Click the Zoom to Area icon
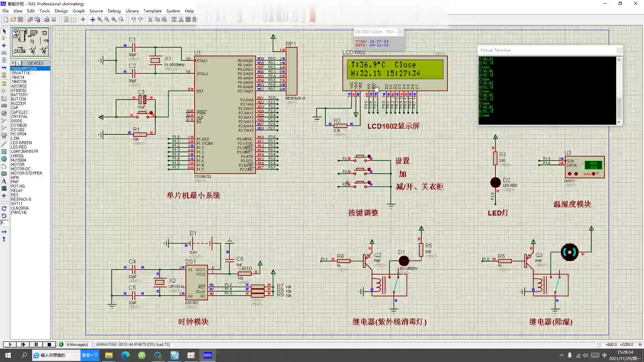 tap(121, 19)
